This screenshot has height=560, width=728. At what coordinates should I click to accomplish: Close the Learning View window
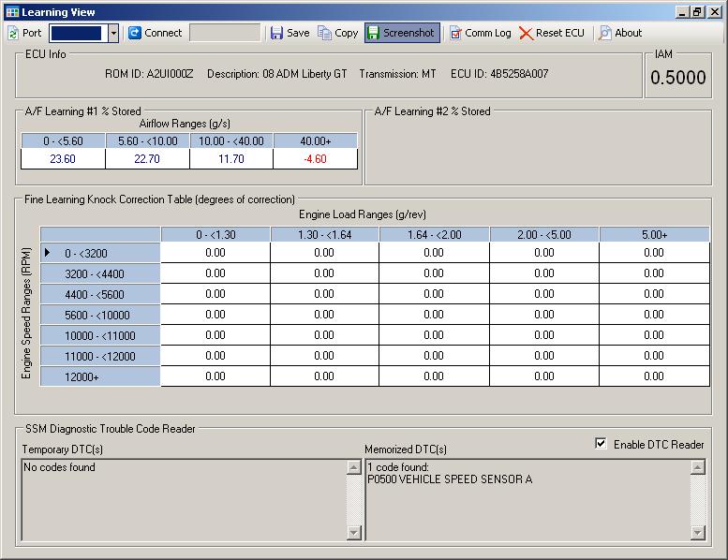tap(715, 12)
